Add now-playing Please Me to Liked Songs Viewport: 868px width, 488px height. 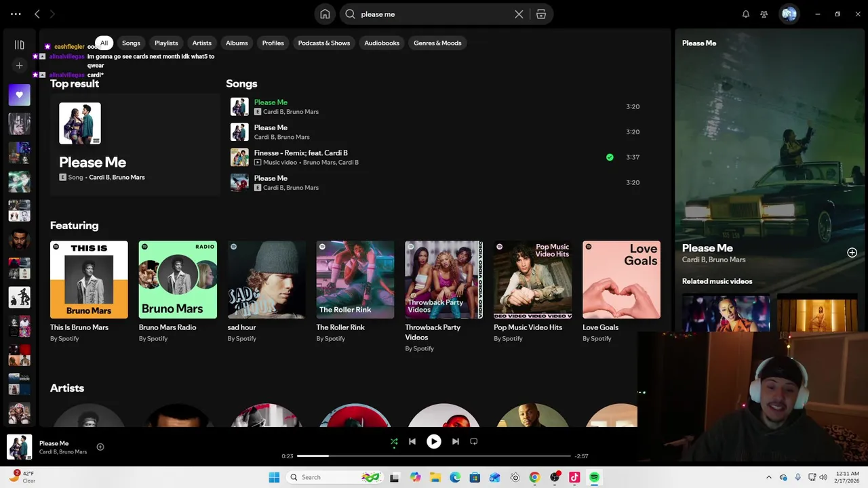pos(100,447)
